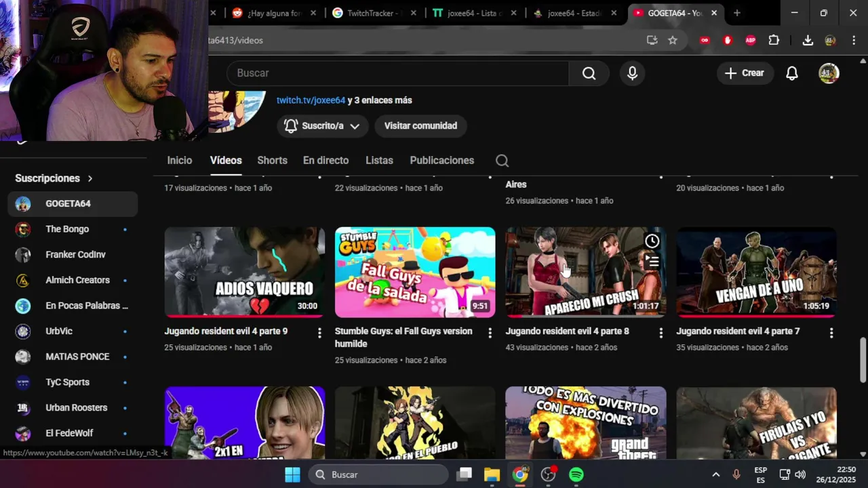Open Urban Roosters channel

[x=73, y=408]
